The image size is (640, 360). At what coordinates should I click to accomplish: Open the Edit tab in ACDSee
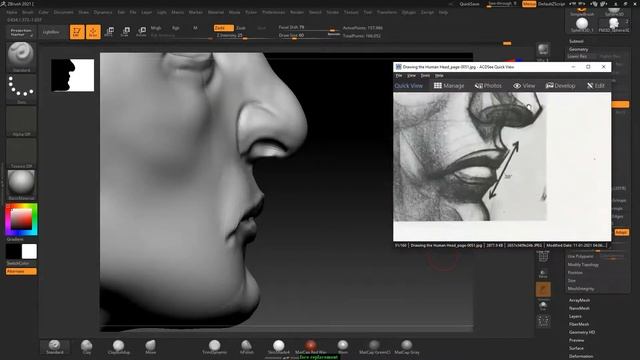click(x=596, y=86)
